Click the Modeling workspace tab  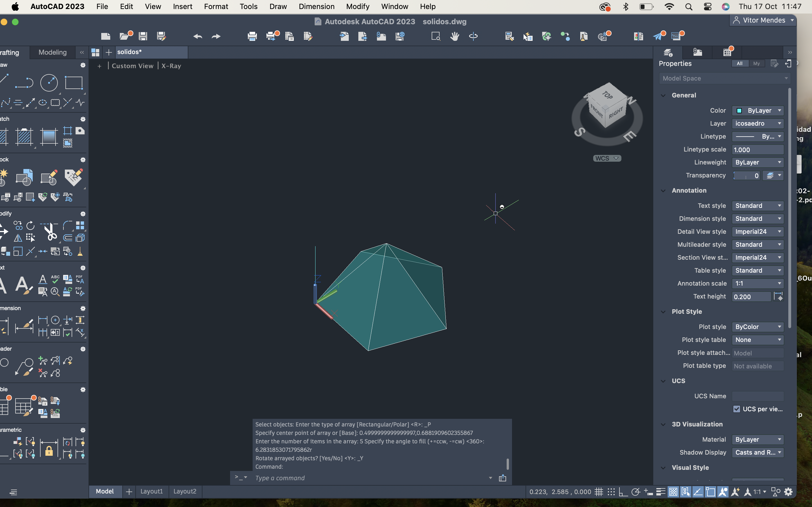[x=52, y=52]
